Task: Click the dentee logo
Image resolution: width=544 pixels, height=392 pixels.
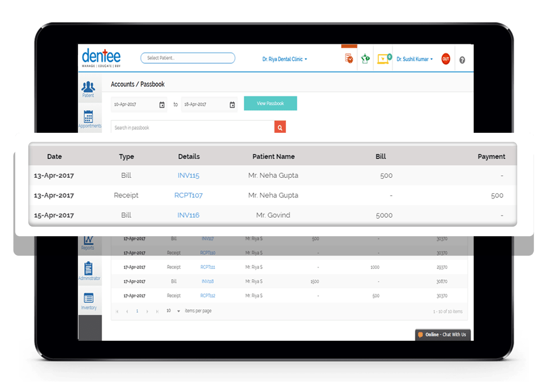Action: (x=102, y=58)
